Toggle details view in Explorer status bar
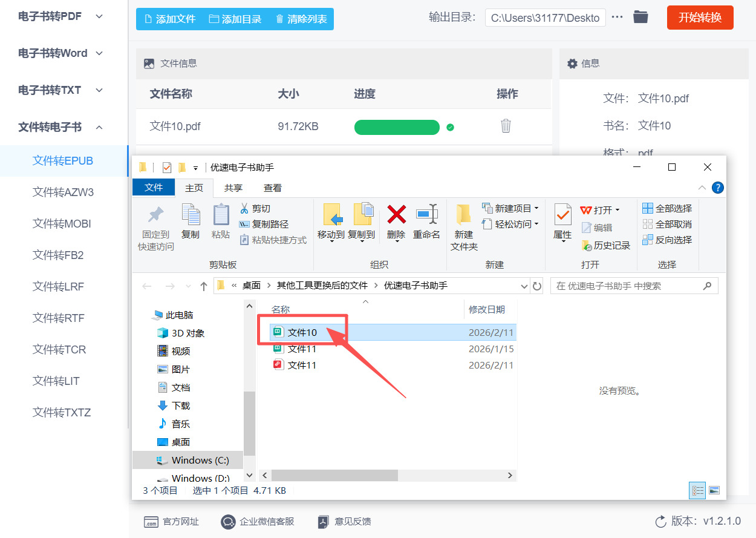This screenshot has height=538, width=756. tap(697, 490)
